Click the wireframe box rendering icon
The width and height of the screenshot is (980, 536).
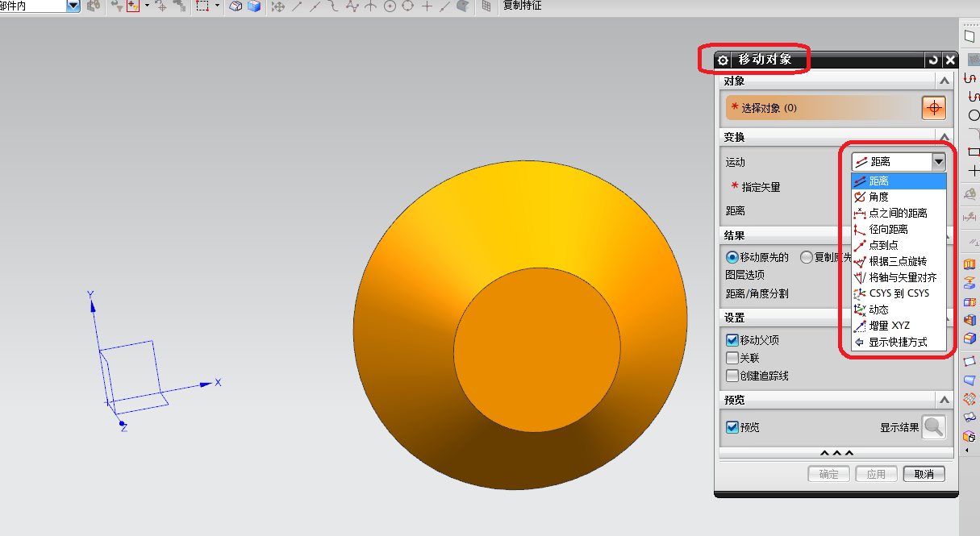(236, 6)
